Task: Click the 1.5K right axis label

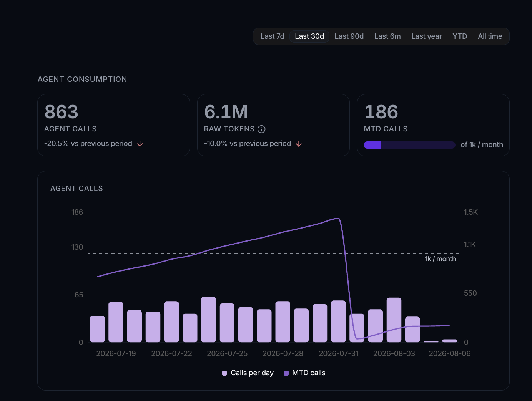Action: coord(470,212)
